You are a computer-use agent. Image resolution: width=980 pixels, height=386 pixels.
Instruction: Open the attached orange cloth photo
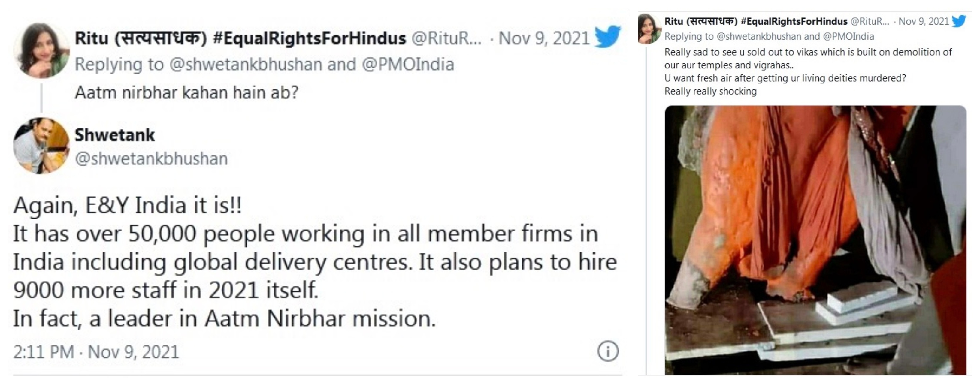tap(815, 240)
